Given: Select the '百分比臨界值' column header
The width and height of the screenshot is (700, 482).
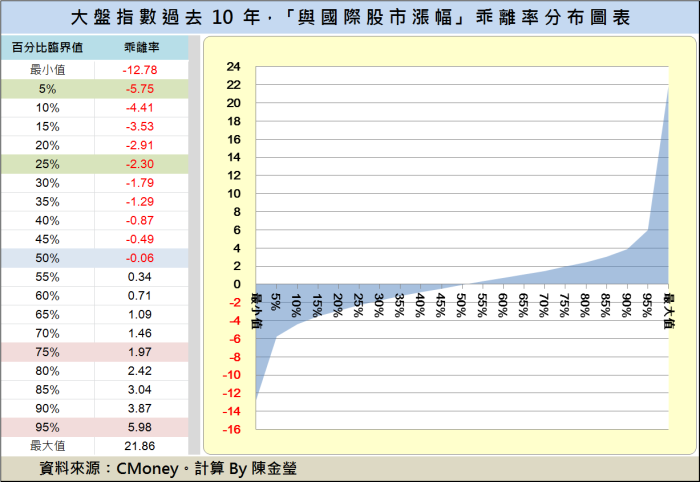Looking at the screenshot, I should [x=47, y=47].
